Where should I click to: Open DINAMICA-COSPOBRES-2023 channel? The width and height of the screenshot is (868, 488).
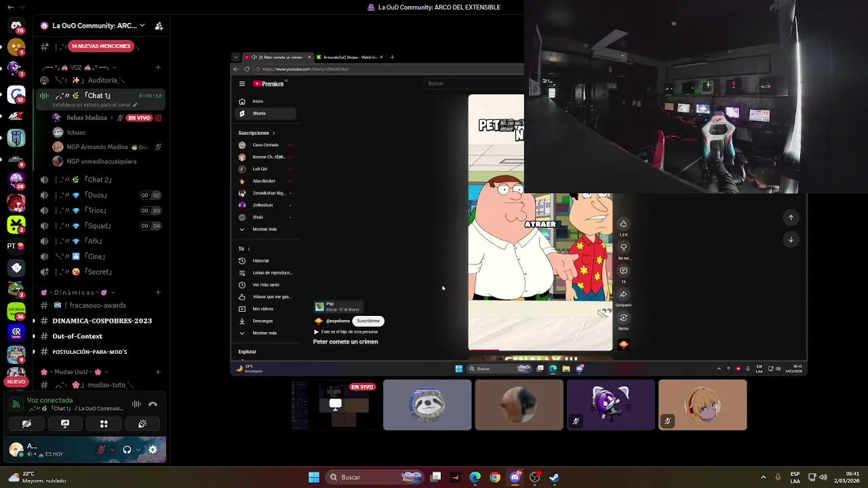102,321
